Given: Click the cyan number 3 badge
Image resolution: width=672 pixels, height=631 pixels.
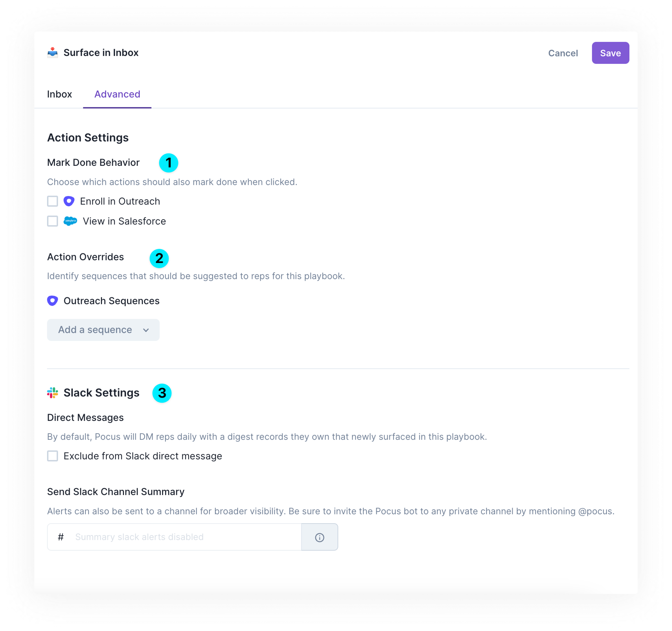Looking at the screenshot, I should point(162,393).
